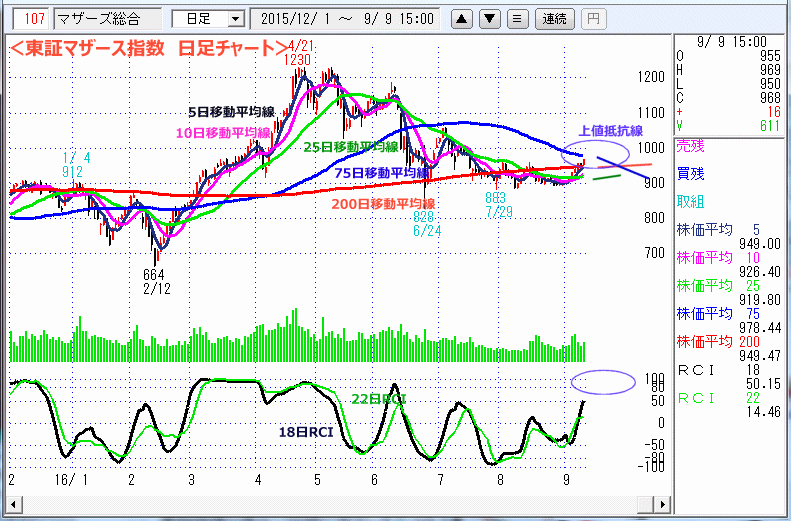Click 株価平均 200 legend entry

click(x=718, y=342)
